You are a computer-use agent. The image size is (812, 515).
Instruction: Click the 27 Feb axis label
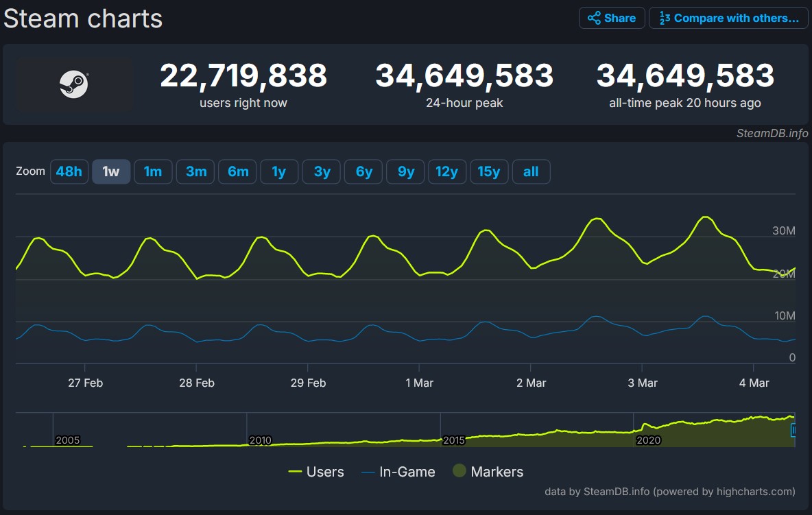click(x=86, y=383)
